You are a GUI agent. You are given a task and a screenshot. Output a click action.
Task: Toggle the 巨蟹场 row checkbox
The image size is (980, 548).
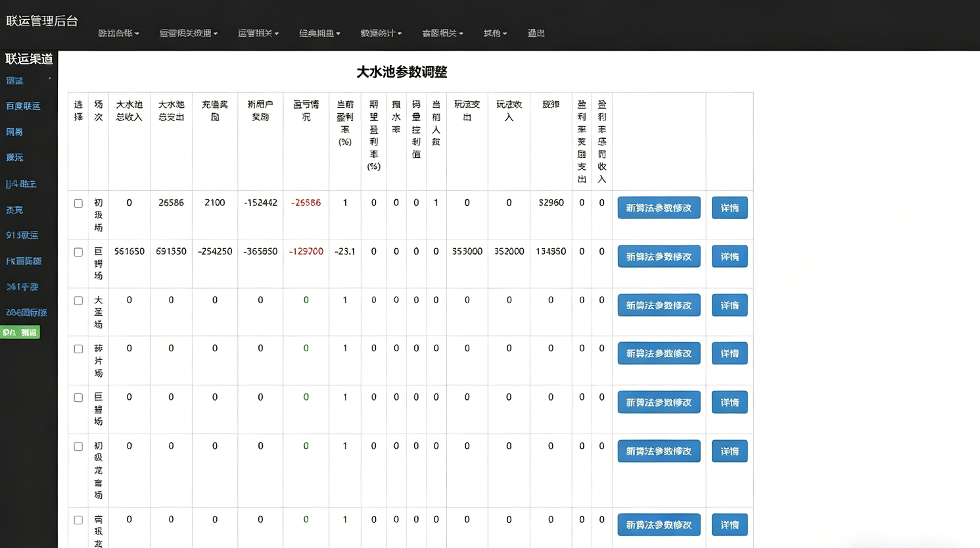pyautogui.click(x=78, y=398)
